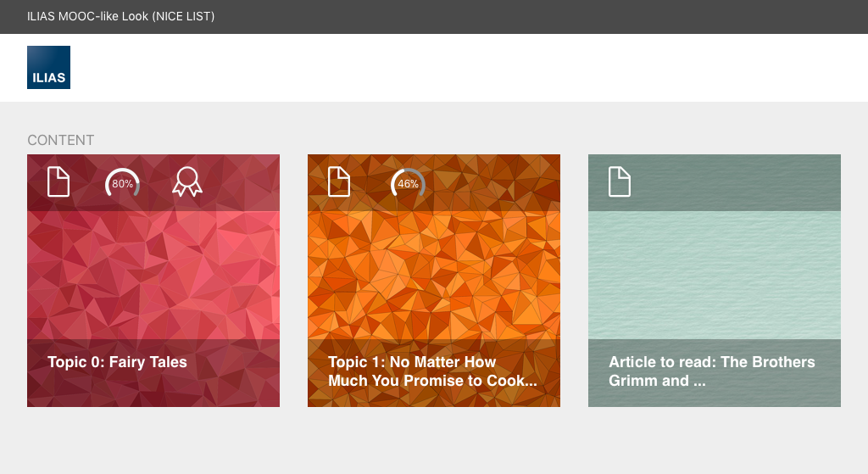Open 'Topic 1: No Matter How Much...' title
Viewport: 868px width, 474px height.
tap(432, 371)
